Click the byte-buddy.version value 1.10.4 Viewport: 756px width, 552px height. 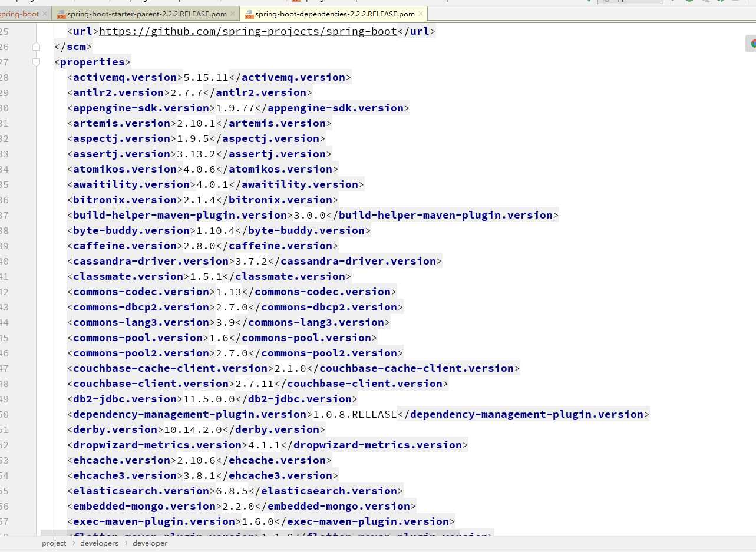pyautogui.click(x=216, y=230)
